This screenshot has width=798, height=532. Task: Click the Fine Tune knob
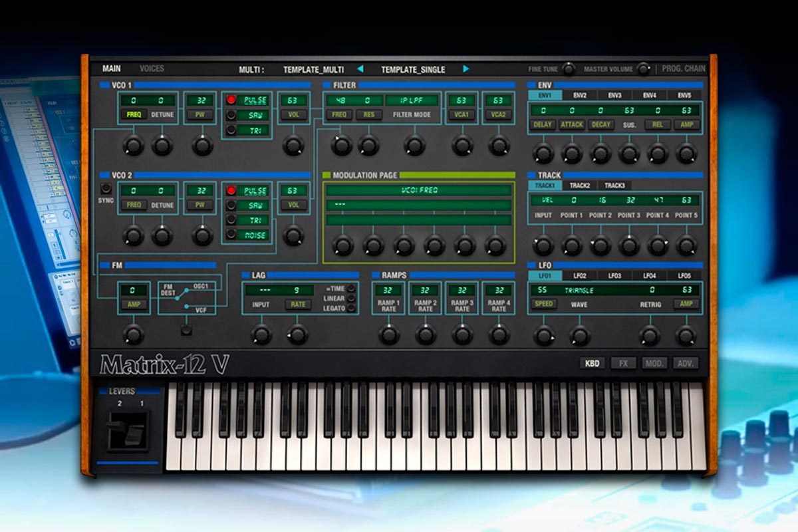(x=569, y=68)
